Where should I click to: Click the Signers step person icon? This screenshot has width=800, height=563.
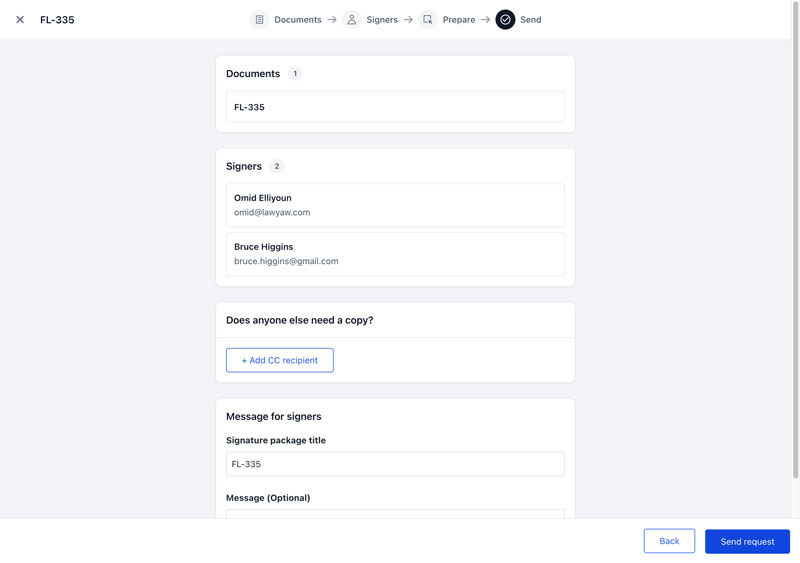tap(351, 20)
